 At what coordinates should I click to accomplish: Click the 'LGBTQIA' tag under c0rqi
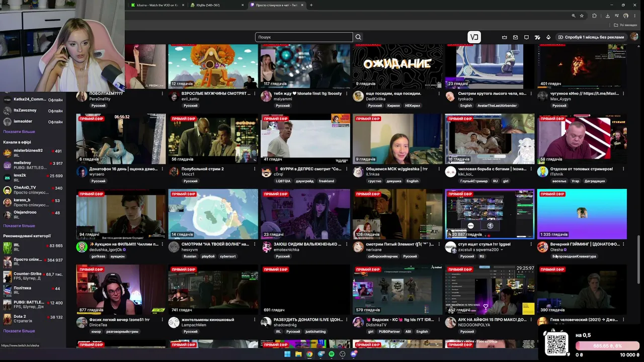tap(283, 181)
